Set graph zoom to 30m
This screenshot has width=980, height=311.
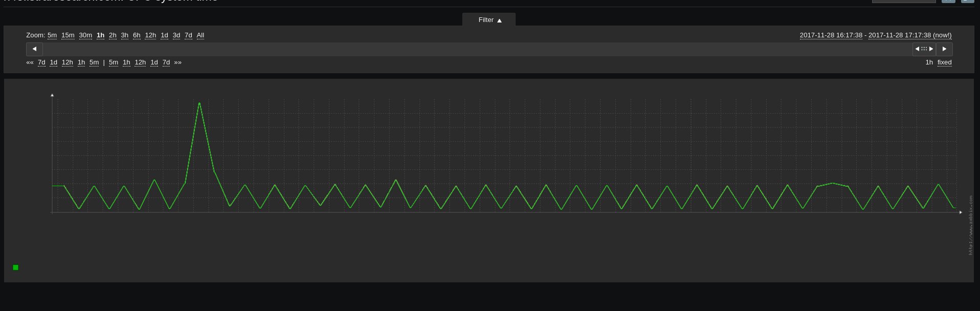[x=85, y=35]
